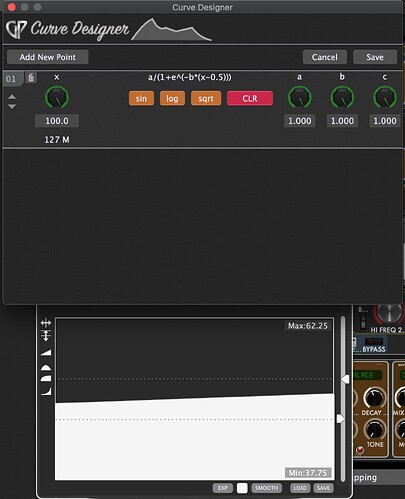Click the Curve Designer GP logo
The image size is (405, 499).
pos(16,30)
